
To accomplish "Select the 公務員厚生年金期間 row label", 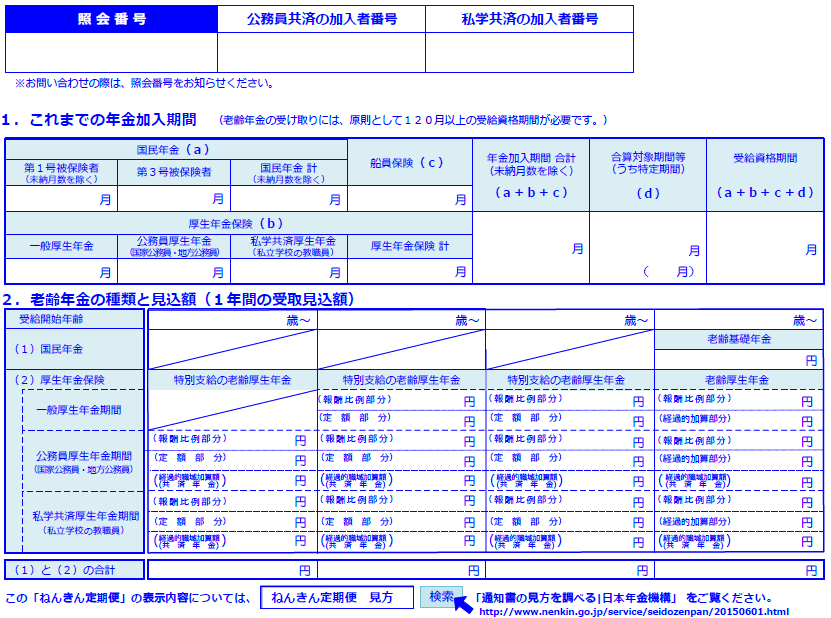I will pos(83,461).
